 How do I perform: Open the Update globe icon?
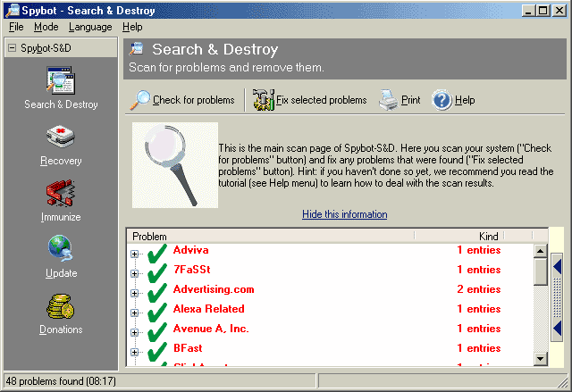click(x=61, y=252)
